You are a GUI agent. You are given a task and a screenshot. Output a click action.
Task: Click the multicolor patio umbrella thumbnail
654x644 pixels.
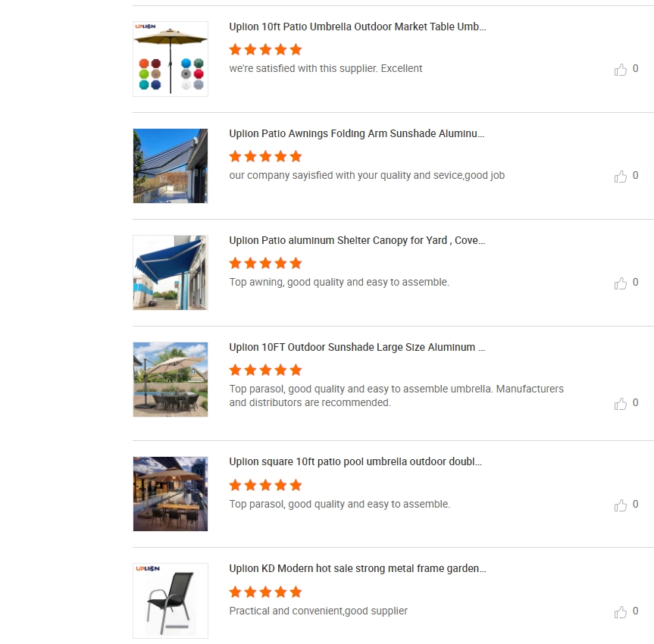(171, 59)
